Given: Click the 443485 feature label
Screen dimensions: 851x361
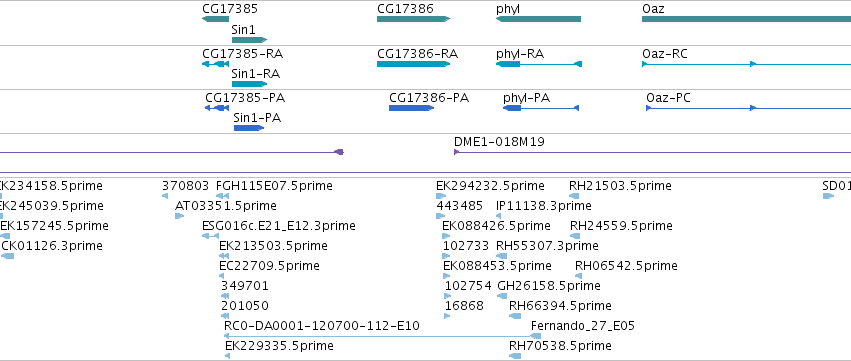Looking at the screenshot, I should [460, 206].
